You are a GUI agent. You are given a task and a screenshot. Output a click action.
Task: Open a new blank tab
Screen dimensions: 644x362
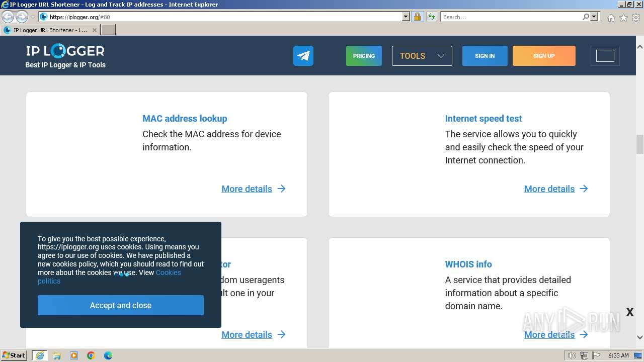tap(108, 30)
